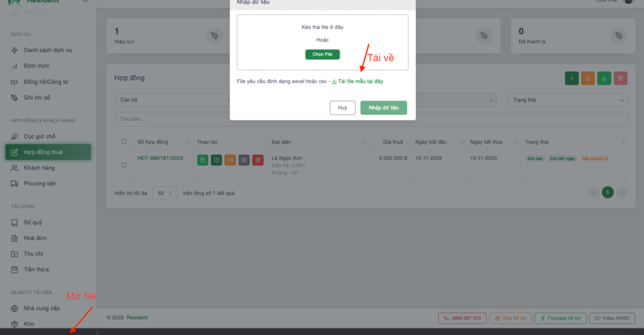Click the tag icon on the Đã thanh lý card
This screenshot has height=335, width=644.
click(619, 36)
